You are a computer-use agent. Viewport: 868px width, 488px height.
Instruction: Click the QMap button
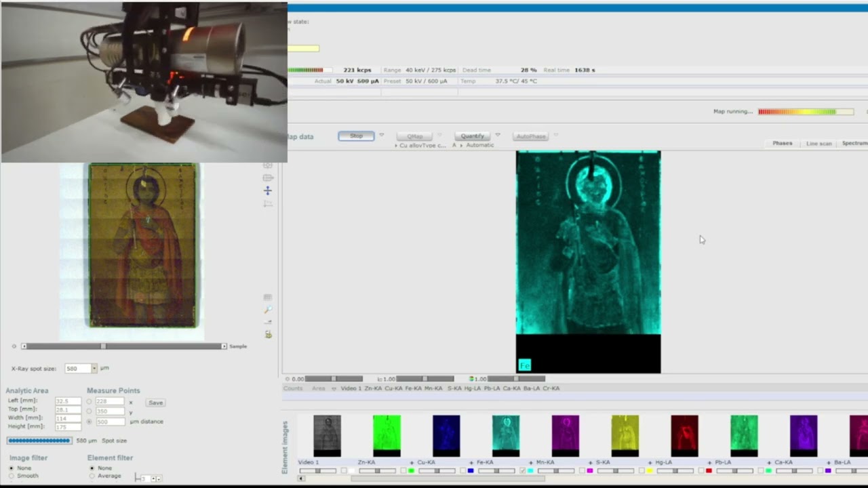tap(414, 136)
